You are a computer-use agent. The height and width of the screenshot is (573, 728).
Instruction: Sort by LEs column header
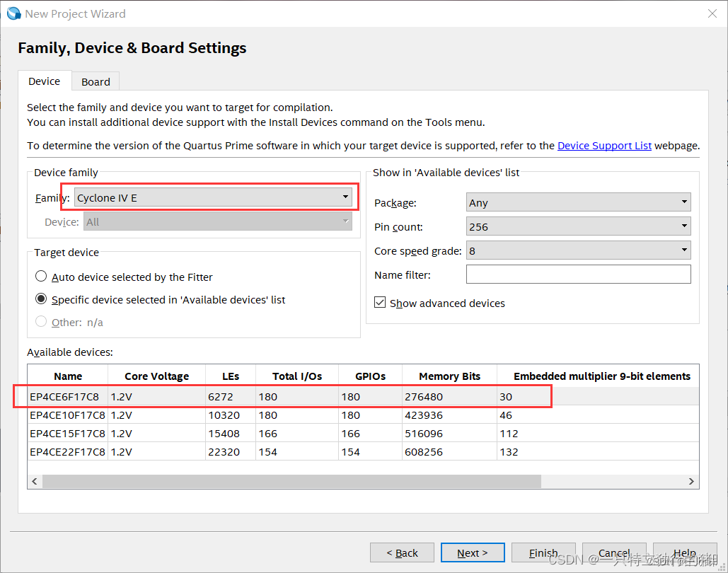(x=231, y=376)
